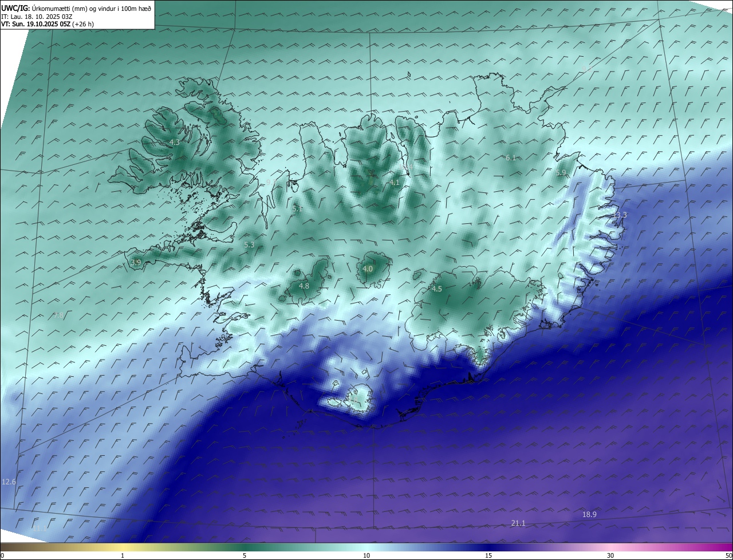This screenshot has width=733, height=560.
Task: Click the 15 tick on the color scale
Action: 488,555
